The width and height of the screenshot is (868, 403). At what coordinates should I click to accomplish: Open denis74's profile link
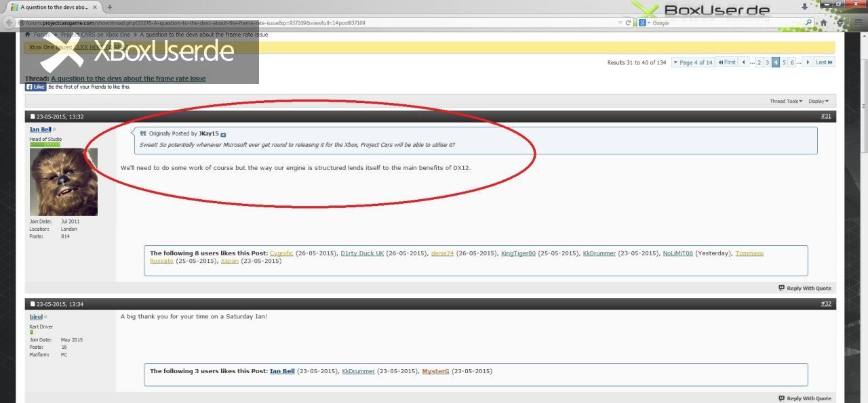[x=442, y=253]
